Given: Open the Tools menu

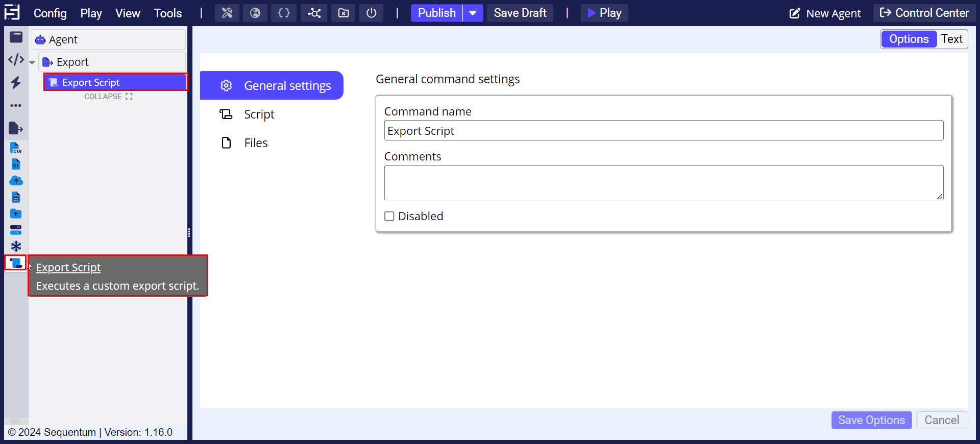Looking at the screenshot, I should 168,13.
